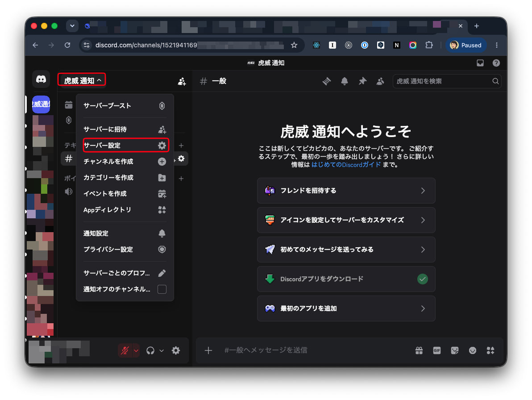532x400 pixels.
Task: Open the emoji picker
Action: (x=472, y=350)
